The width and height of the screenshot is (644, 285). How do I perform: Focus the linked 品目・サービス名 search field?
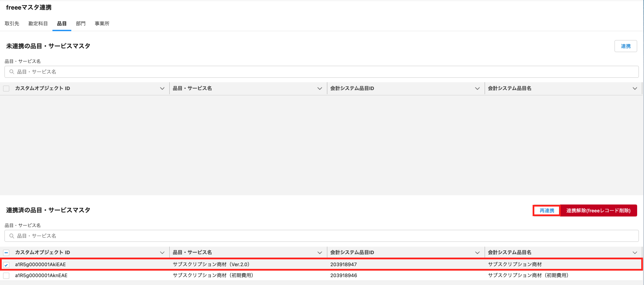(x=322, y=236)
